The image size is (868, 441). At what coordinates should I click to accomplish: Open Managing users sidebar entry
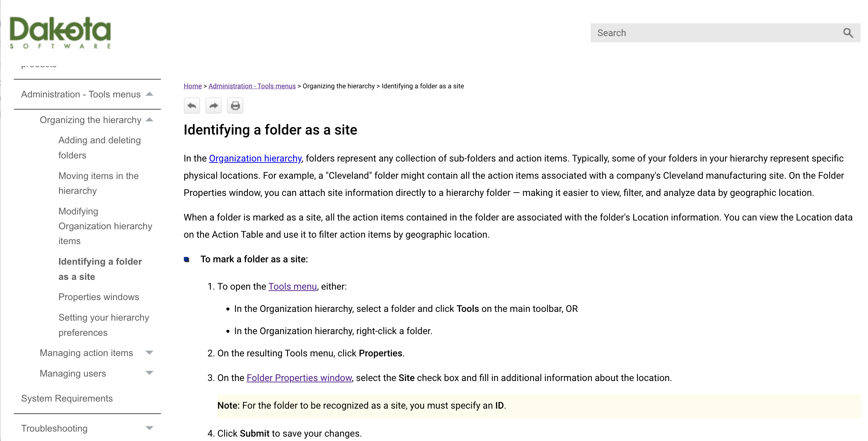click(73, 374)
